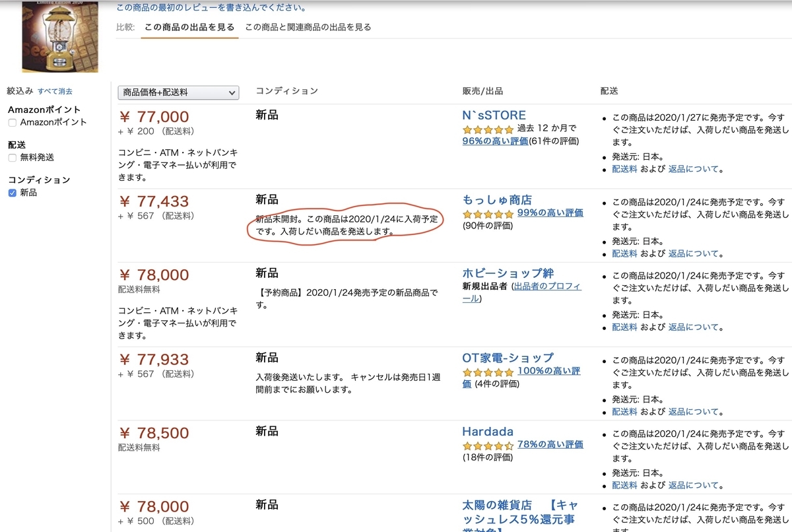The image size is (792, 532).
Task: Open seller ホビーショップ絆
Action: click(508, 273)
